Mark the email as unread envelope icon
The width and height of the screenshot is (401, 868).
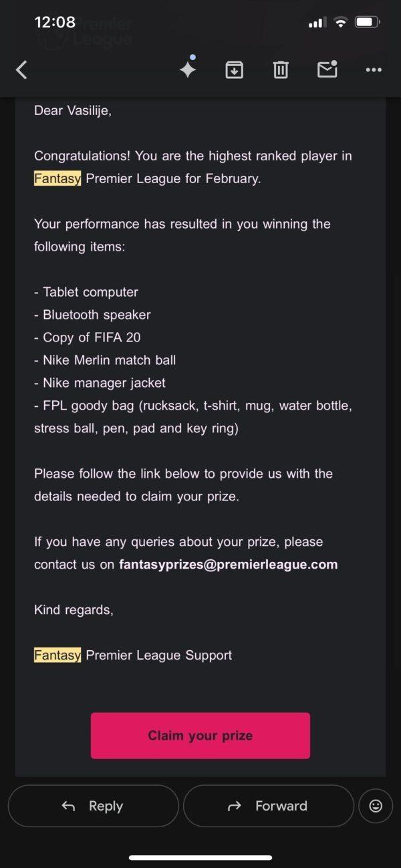tap(327, 69)
